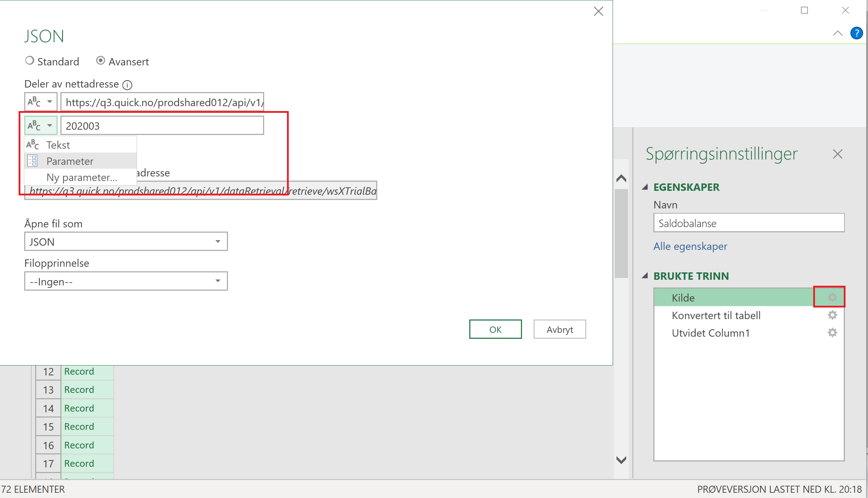The width and height of the screenshot is (868, 498).
Task: Click gear icon for Konvertert til tabell
Action: click(832, 315)
